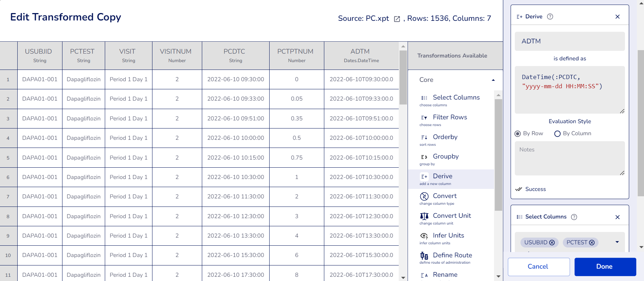644x281 pixels.
Task: Click the Define Route icon
Action: pyautogui.click(x=424, y=256)
